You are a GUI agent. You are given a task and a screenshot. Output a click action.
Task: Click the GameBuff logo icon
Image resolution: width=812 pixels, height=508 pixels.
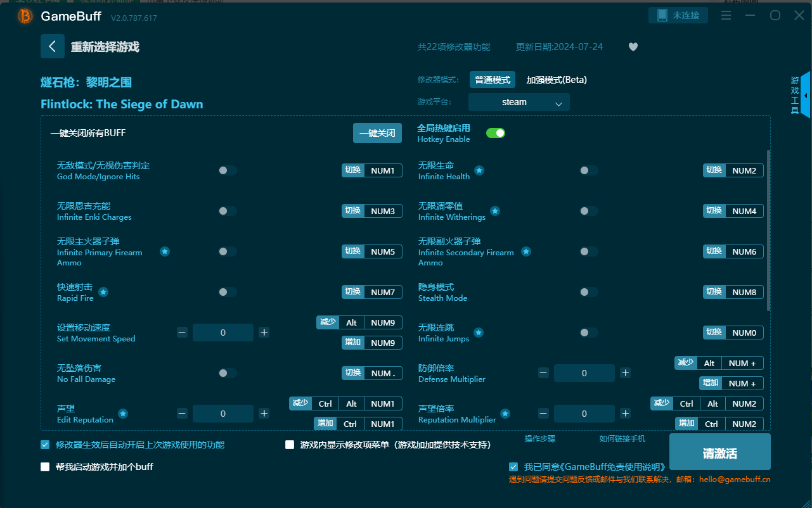coord(25,16)
